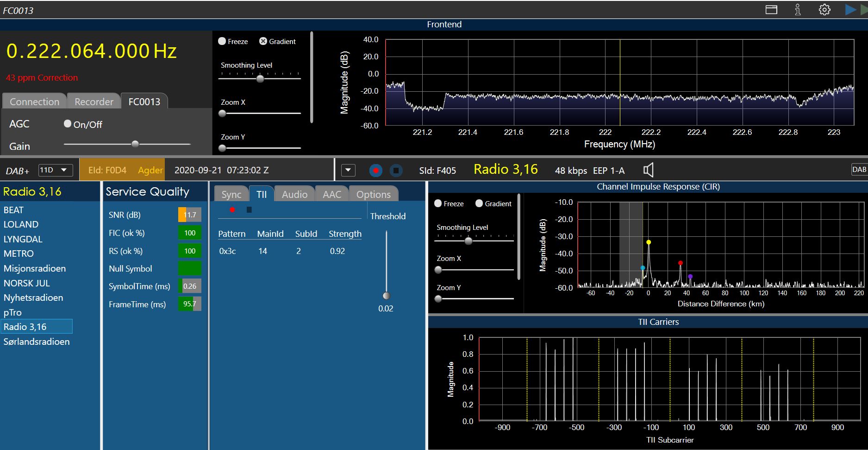
Task: Click the DAB button on right
Action: coord(859,170)
